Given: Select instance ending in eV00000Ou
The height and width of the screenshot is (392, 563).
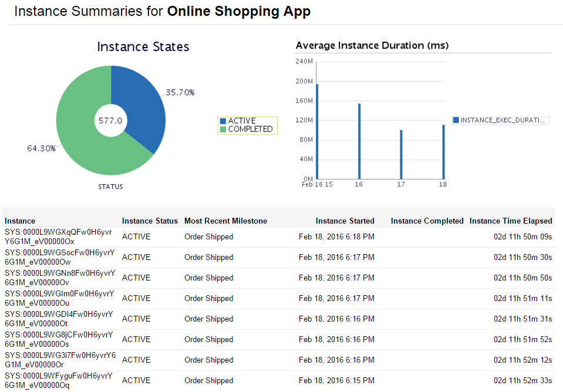Looking at the screenshot, I should click(59, 298).
